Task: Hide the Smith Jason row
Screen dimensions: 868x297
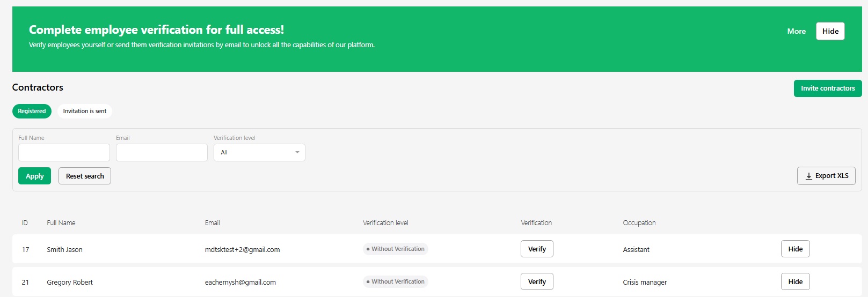Action: point(796,249)
